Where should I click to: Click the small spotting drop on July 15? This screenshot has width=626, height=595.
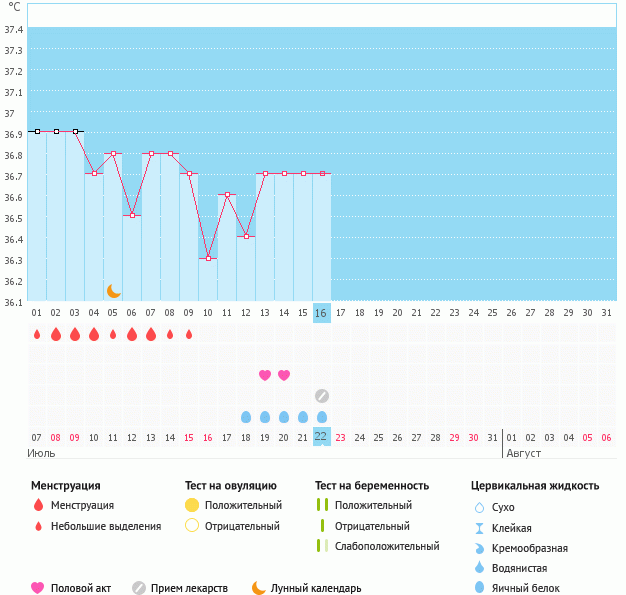(189, 334)
